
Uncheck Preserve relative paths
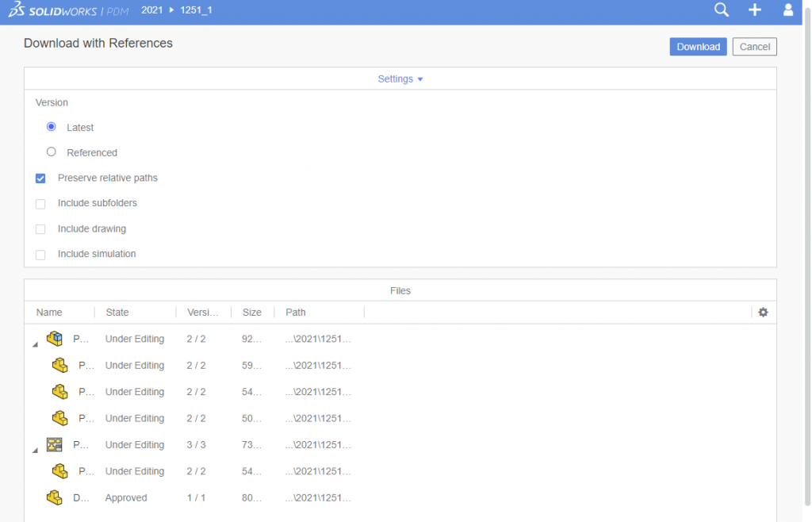tap(40, 178)
